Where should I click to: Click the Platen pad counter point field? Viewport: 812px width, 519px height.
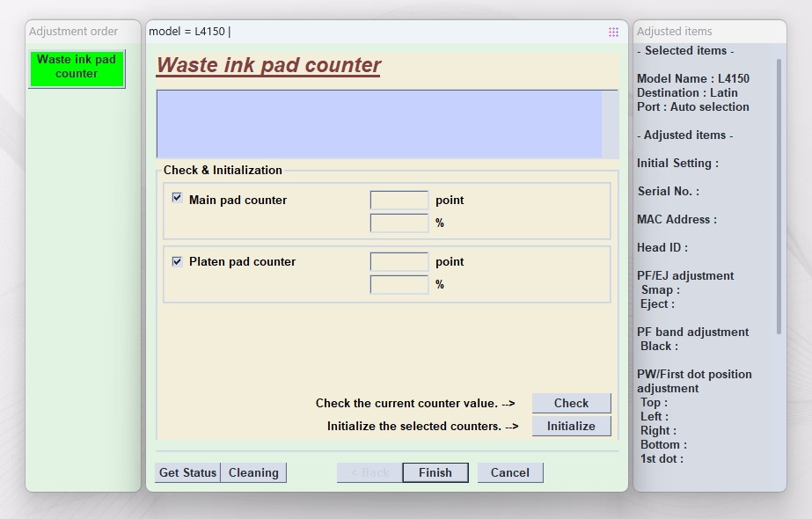click(399, 262)
